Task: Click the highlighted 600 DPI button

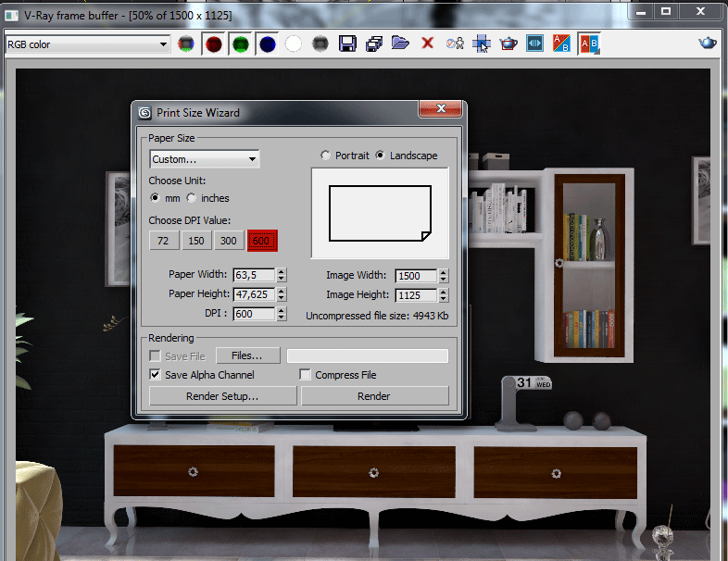Action: click(262, 241)
